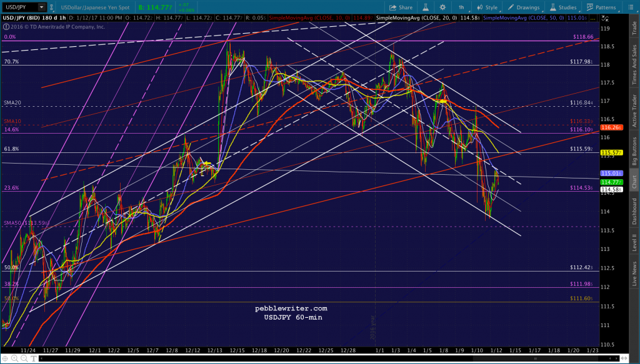Select the text tool T icon
This screenshot has width=640, height=364.
tap(34, 359)
